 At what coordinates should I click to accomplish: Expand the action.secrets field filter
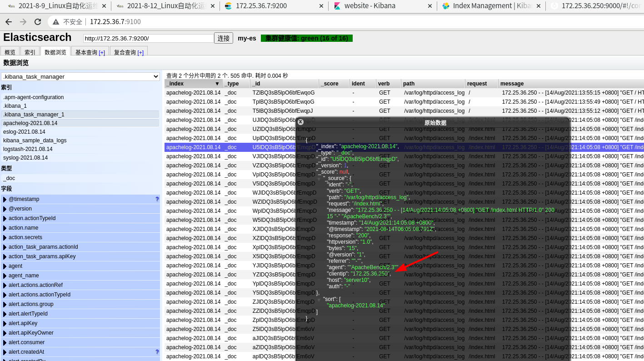point(5,237)
